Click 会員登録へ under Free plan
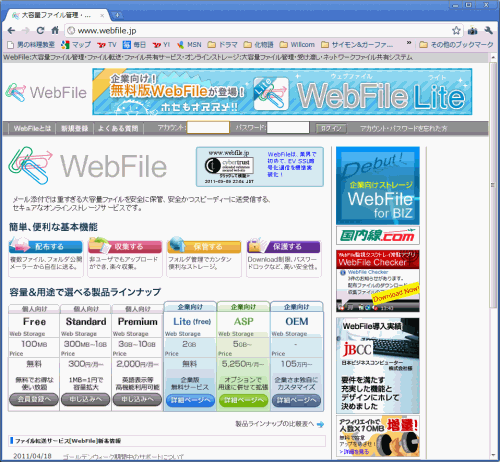Image resolution: width=500 pixels, height=462 pixels. click(34, 399)
